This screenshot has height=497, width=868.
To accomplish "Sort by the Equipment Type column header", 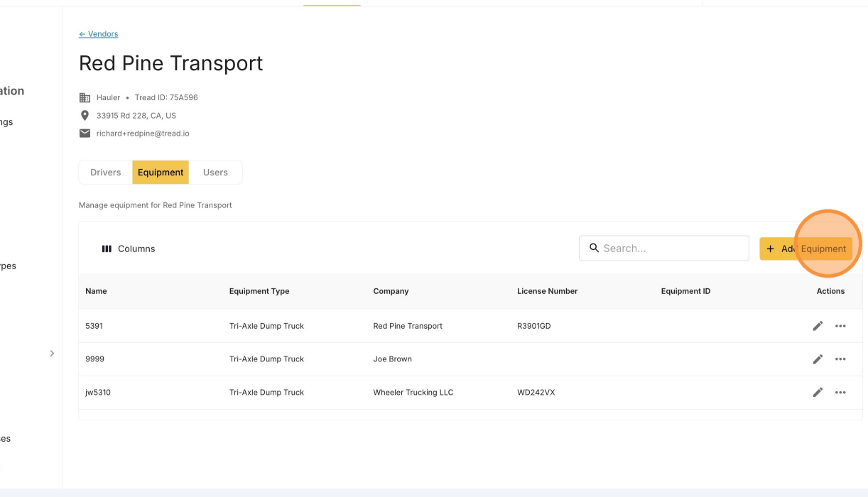I will pyautogui.click(x=259, y=291).
